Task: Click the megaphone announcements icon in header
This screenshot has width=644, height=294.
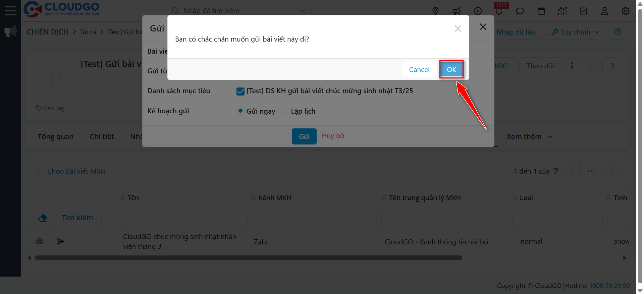Action: 457,11
